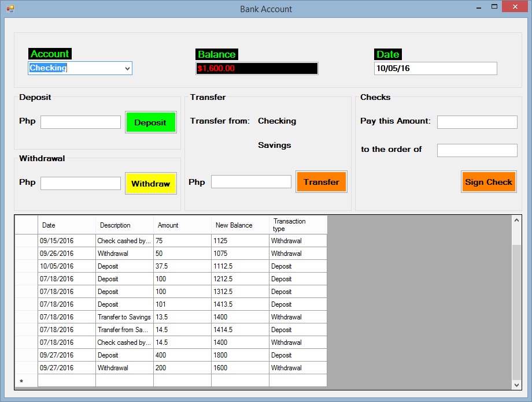
Task: Click the "to the order of" field
Action: [x=477, y=150]
